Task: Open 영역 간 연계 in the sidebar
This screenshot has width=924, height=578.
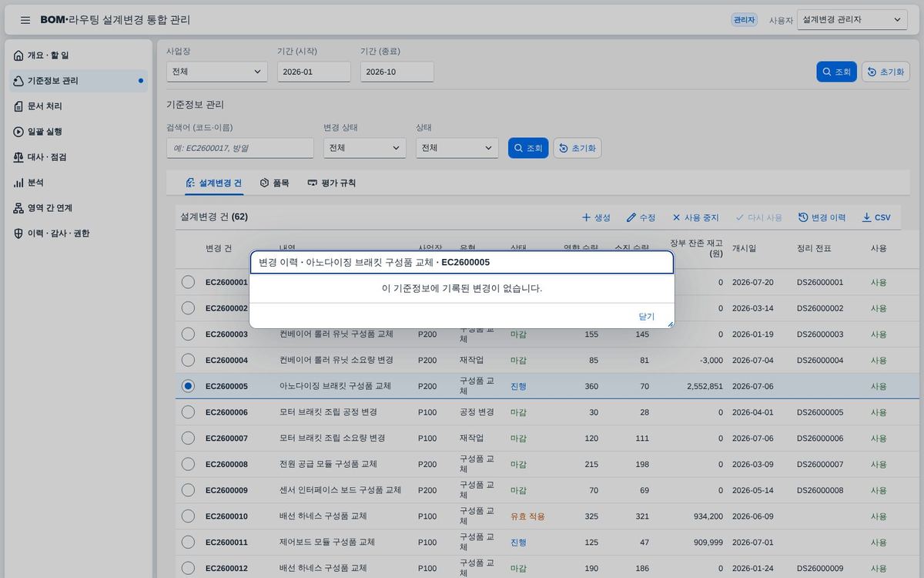Action: click(79, 208)
